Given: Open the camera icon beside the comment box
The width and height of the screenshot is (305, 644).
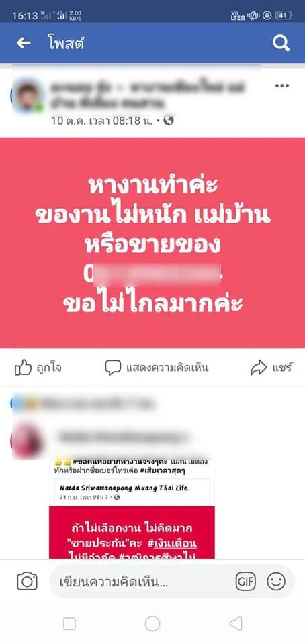Looking at the screenshot, I should click(x=27, y=581).
